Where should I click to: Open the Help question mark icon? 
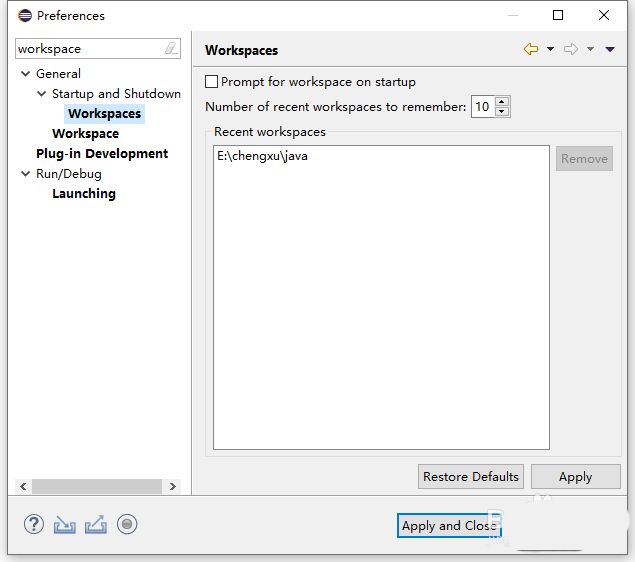coord(34,524)
